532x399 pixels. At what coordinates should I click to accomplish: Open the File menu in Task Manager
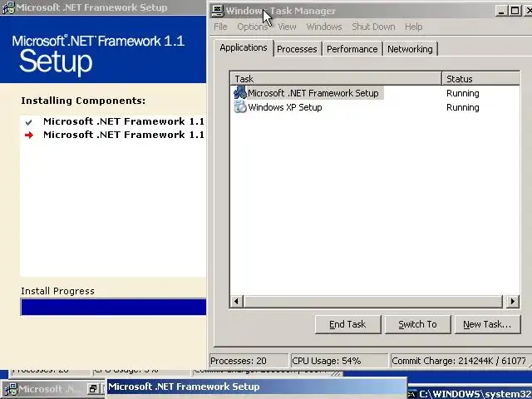220,27
